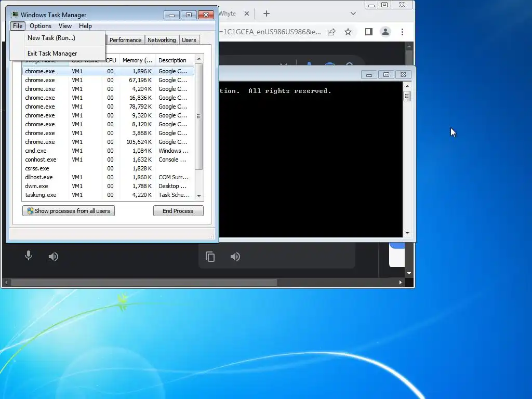Open a new Chrome tab with plus icon
The height and width of the screenshot is (399, 532).
coord(267,14)
